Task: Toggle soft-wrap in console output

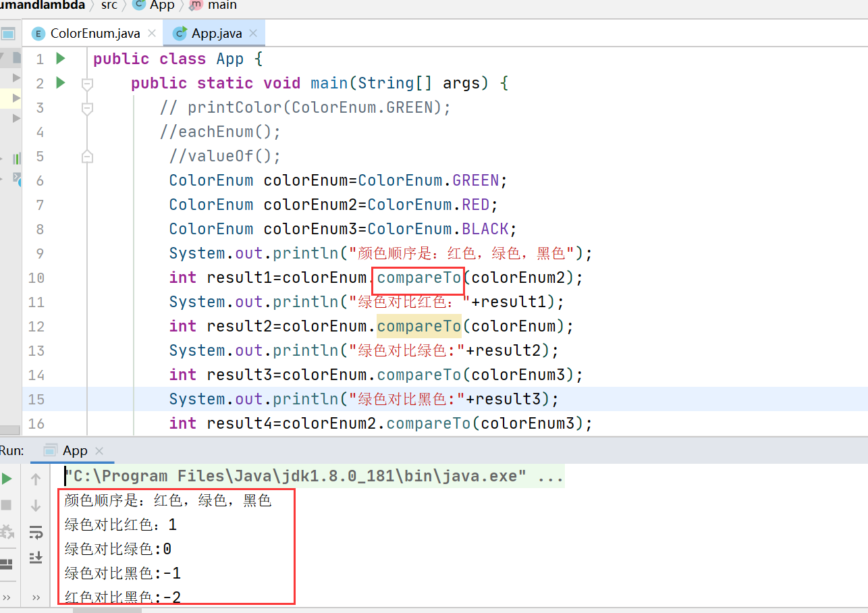Action: [x=36, y=532]
